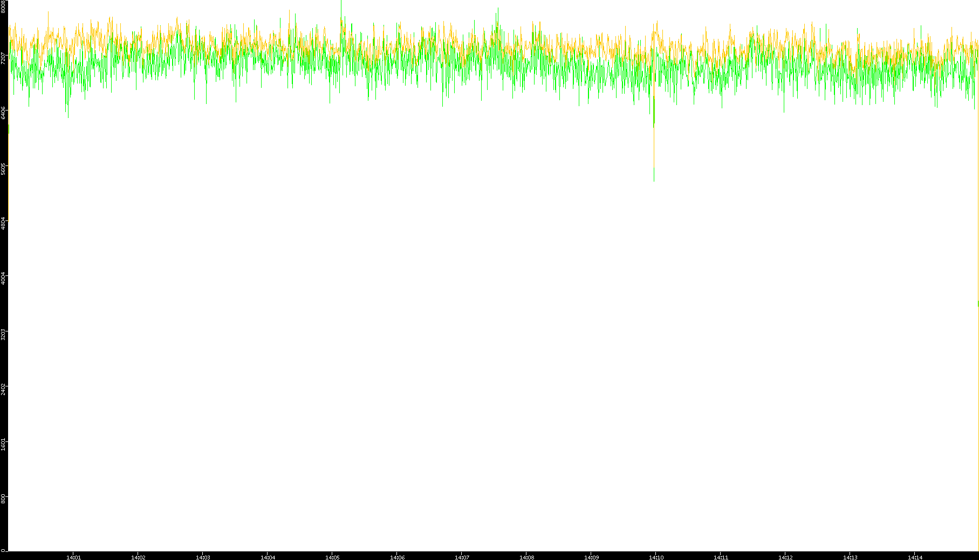Select the 7207 vertical axis value
Image resolution: width=979 pixels, height=560 pixels.
(x=3, y=58)
